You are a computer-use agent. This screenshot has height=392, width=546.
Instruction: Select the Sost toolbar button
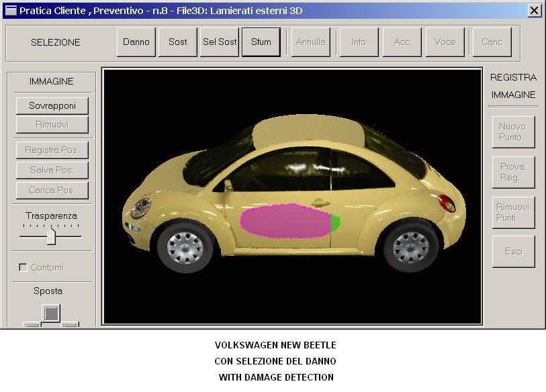(x=177, y=42)
